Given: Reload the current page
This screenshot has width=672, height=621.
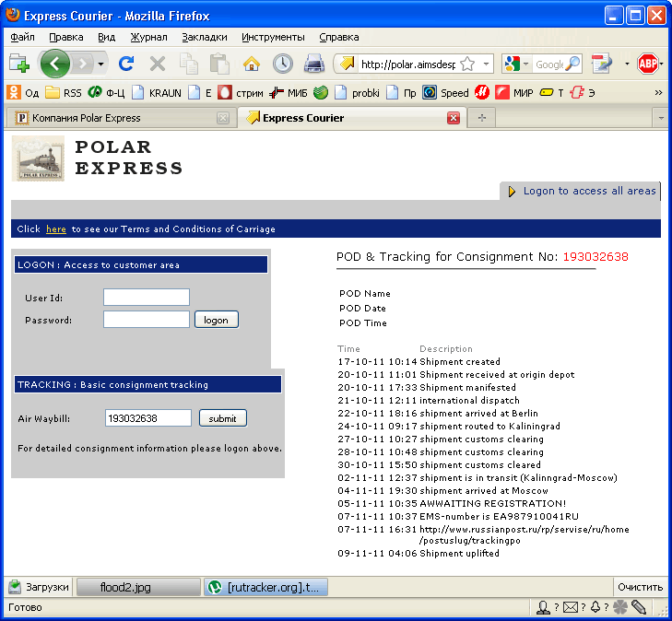Looking at the screenshot, I should [126, 64].
